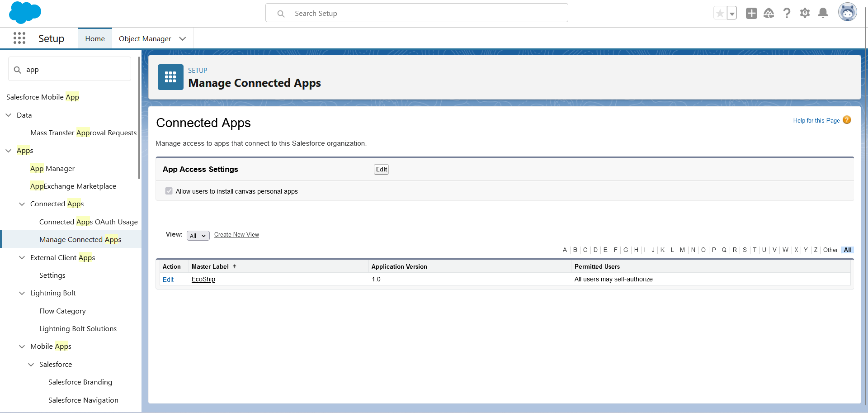Image resolution: width=868 pixels, height=413 pixels.
Task: Open the setup gear menu
Action: click(x=805, y=13)
